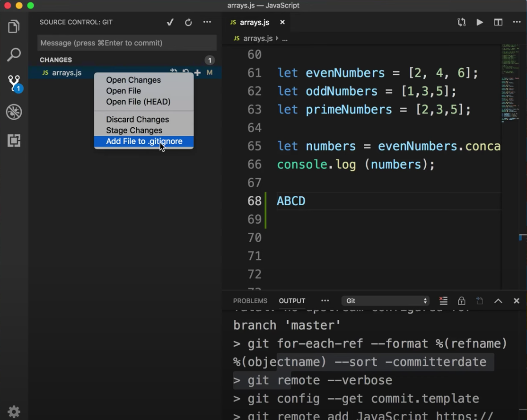The width and height of the screenshot is (527, 420).
Task: Open the More Actions menu in Source Control
Action: click(207, 22)
